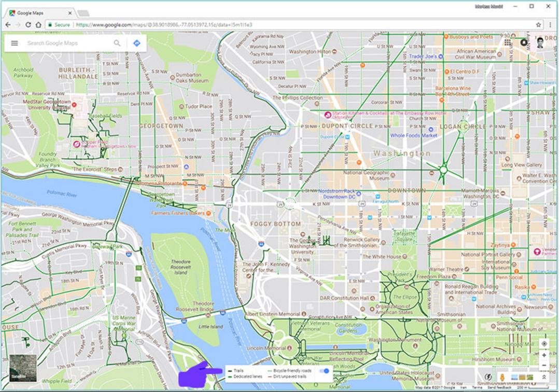Open the National Geographic Museum marker
This screenshot has width=560, height=392.
tap(393, 175)
